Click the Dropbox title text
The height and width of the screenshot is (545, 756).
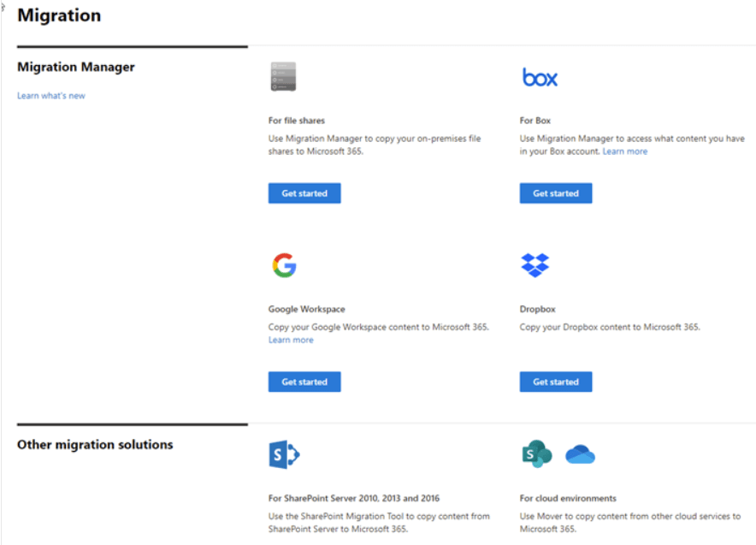(x=537, y=309)
